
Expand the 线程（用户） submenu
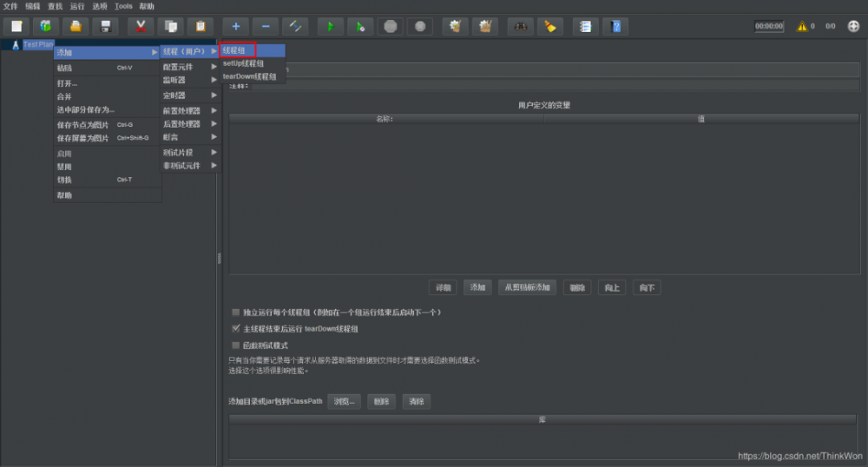(x=190, y=51)
